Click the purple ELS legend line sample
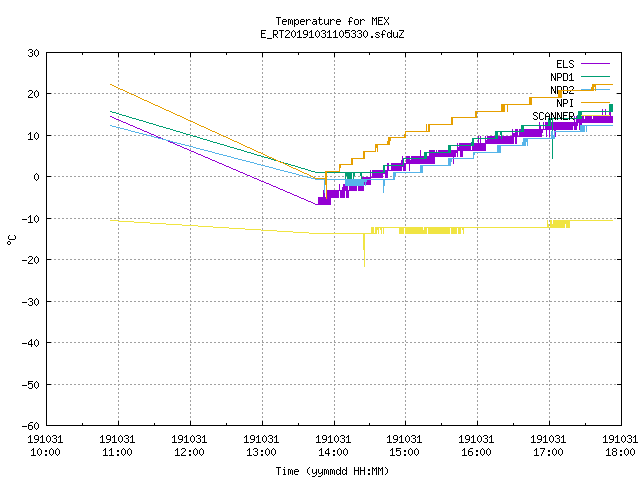 [595, 64]
